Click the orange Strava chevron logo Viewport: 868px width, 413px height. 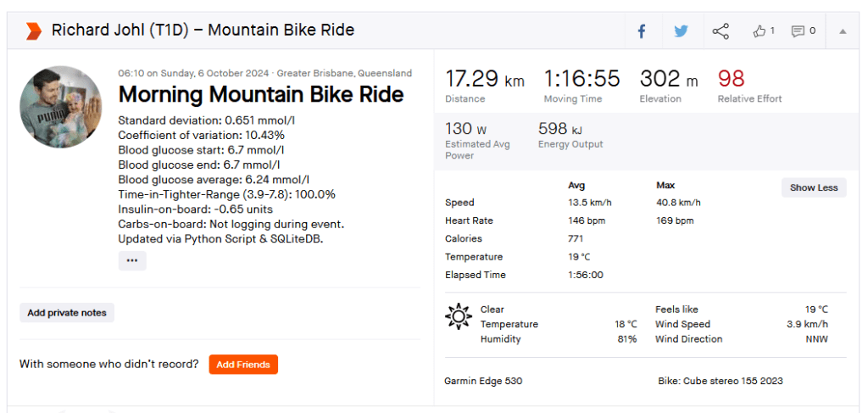pyautogui.click(x=33, y=31)
